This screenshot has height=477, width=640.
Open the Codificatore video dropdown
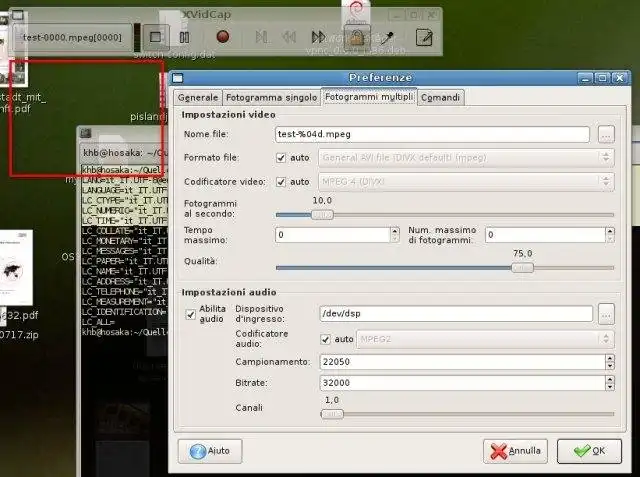[466, 182]
